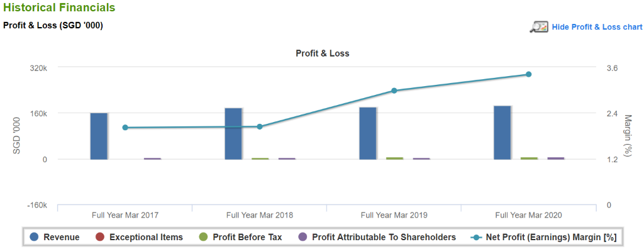Click the purple shareholders profit legend circle

302,237
